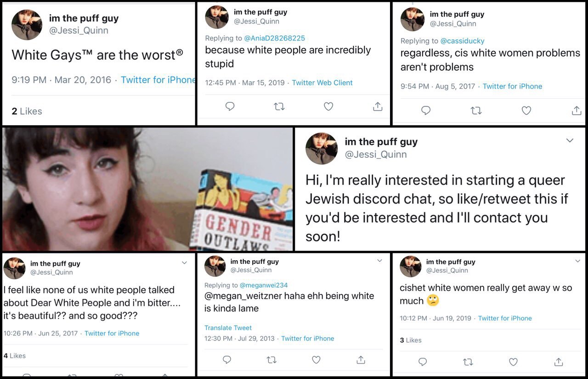Toggle the heart on the @cassiducky reply
This screenshot has height=379, width=588.
point(526,110)
